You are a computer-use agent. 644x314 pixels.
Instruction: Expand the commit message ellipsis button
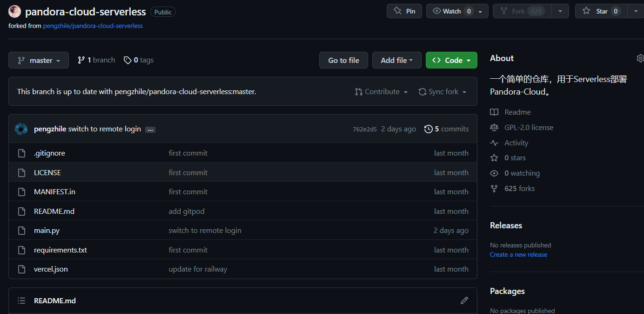coord(150,130)
